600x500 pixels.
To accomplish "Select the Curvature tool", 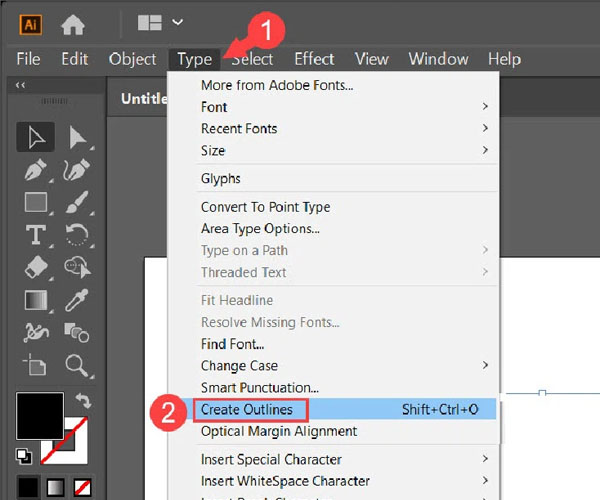I will pos(77,169).
